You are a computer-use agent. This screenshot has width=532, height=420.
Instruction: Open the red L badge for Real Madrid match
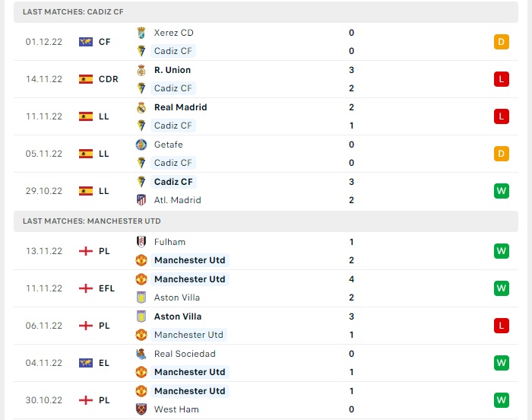(x=502, y=116)
